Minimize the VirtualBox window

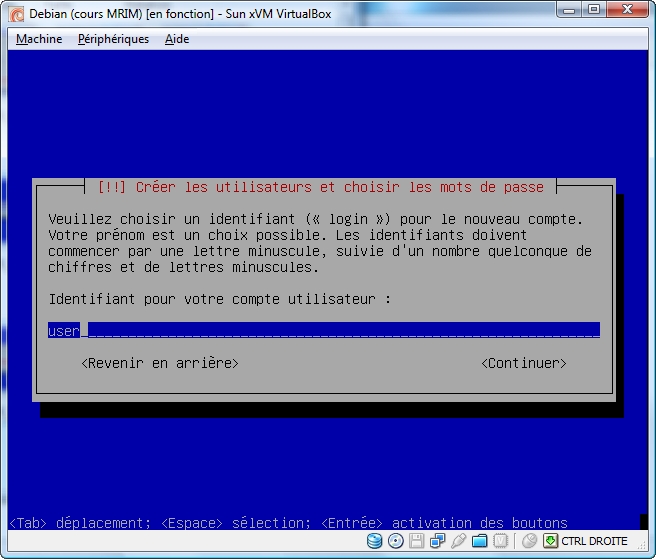(569, 10)
